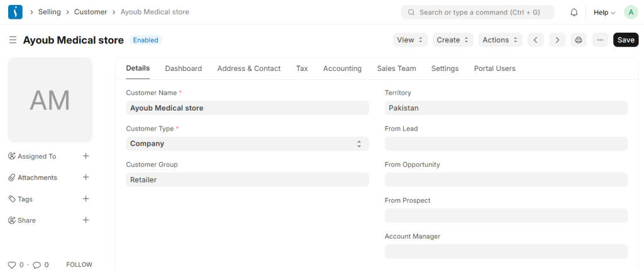Click the From Opportunity field
The width and height of the screenshot is (644, 270).
(x=506, y=180)
